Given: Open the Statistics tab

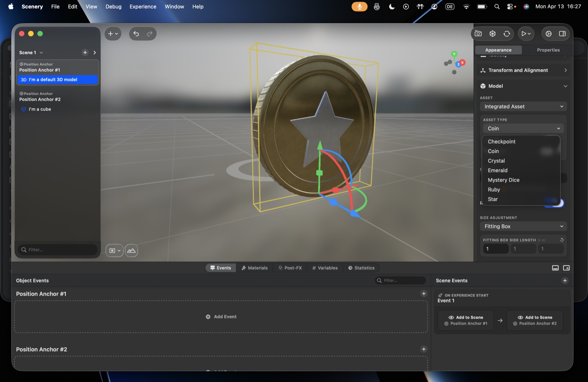Looking at the screenshot, I should 361,268.
